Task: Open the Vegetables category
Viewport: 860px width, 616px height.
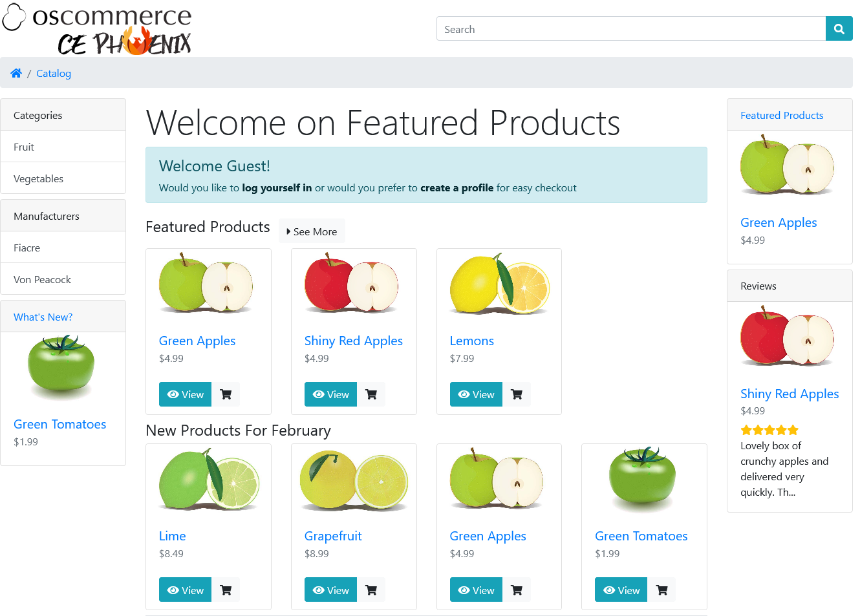Action: 63,178
